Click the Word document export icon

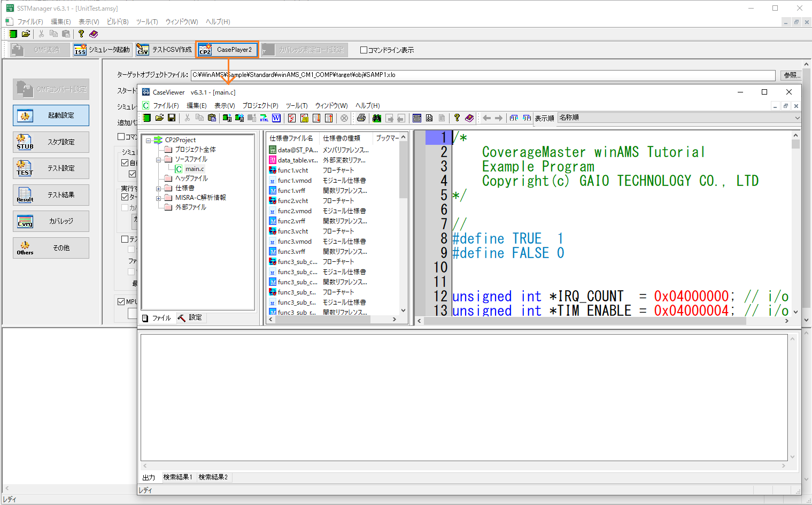coord(276,118)
